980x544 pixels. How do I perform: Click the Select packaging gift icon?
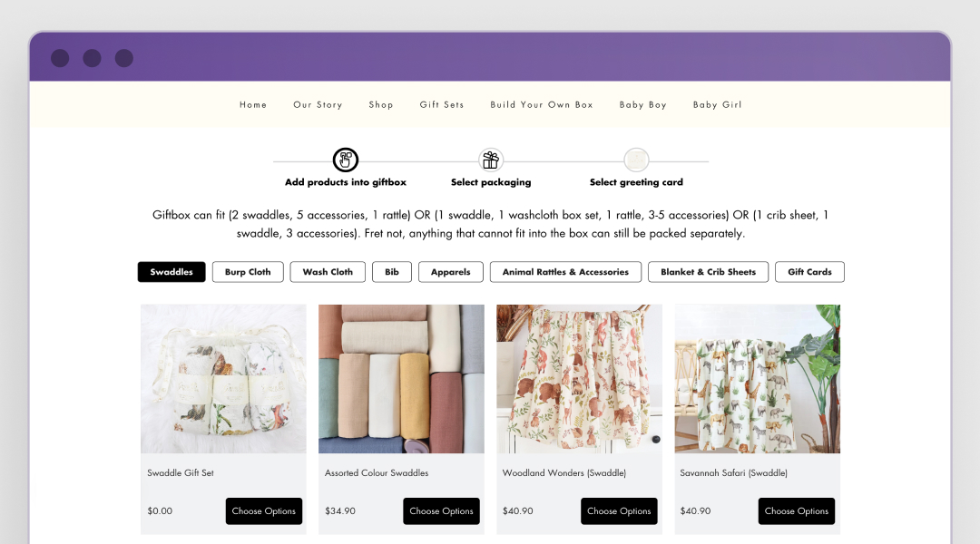pyautogui.click(x=491, y=160)
